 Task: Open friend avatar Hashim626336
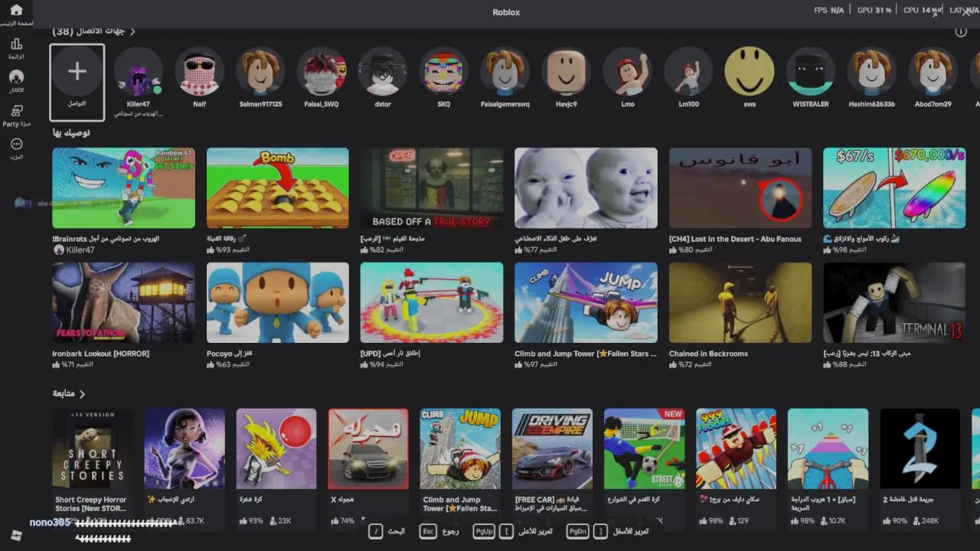pos(872,71)
